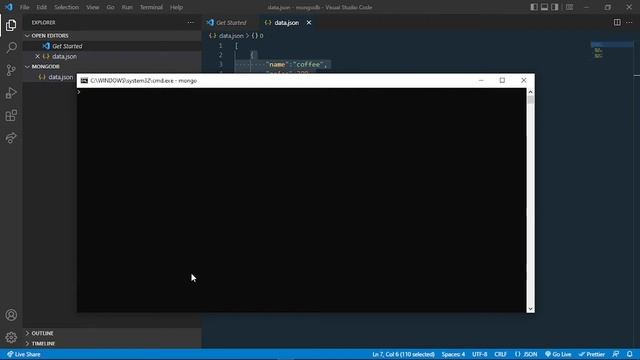Click UTF-8 encoding in status bar
The width and height of the screenshot is (640, 360).
[x=479, y=354]
